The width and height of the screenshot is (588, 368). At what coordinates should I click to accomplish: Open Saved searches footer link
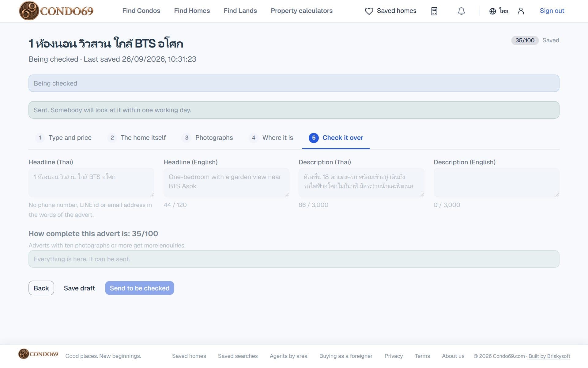click(x=238, y=356)
